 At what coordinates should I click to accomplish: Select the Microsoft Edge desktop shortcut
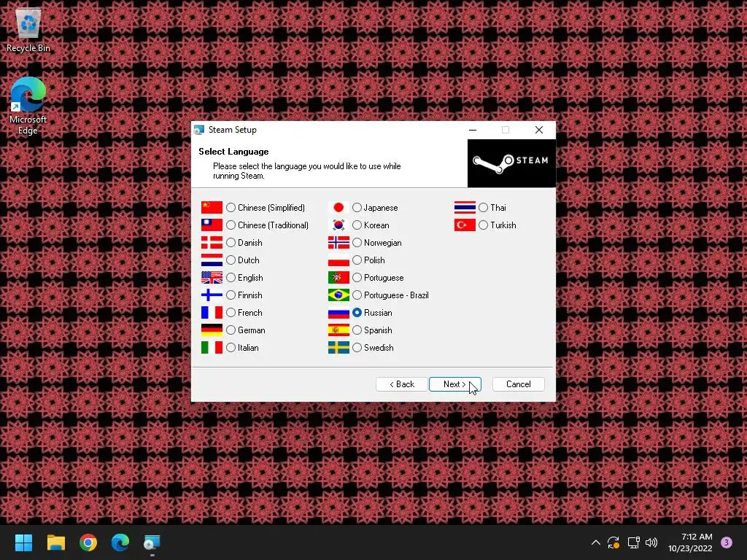(x=28, y=106)
